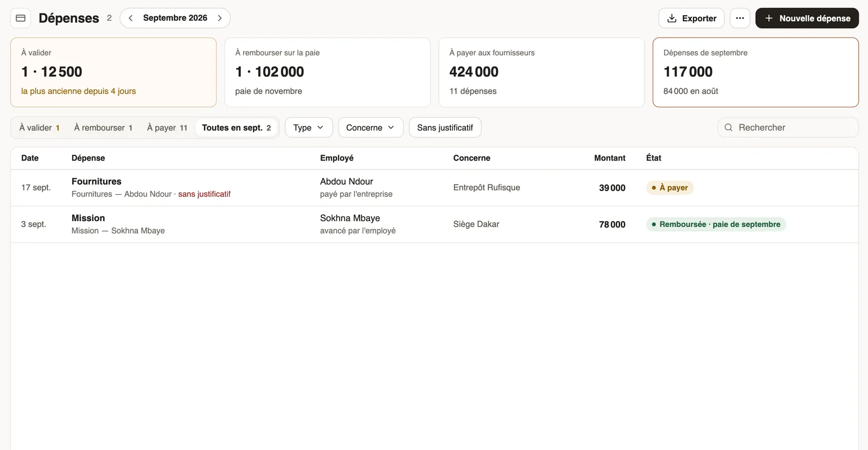Select the À valider summary card
The width and height of the screenshot is (868, 450).
tap(113, 72)
